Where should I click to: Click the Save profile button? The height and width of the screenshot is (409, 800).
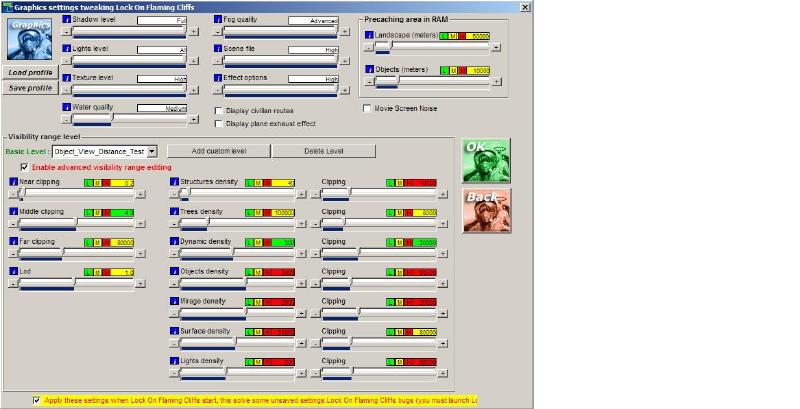click(x=30, y=88)
